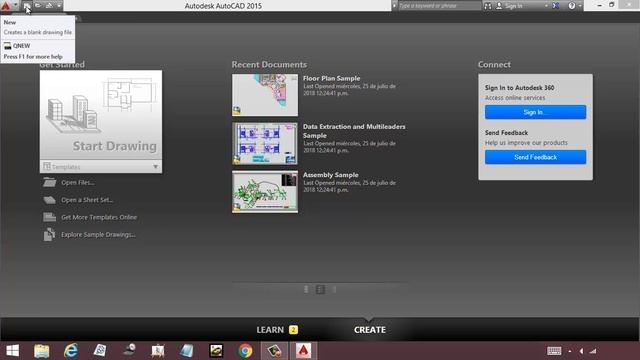Screen dimensions: 640x360
Task: Click Explore Sample Drawings link
Action: [x=98, y=235]
